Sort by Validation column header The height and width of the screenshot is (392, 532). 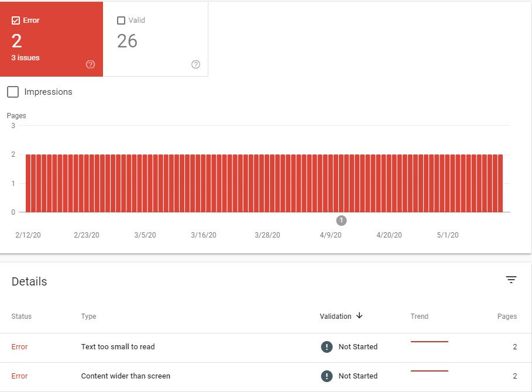click(x=335, y=317)
